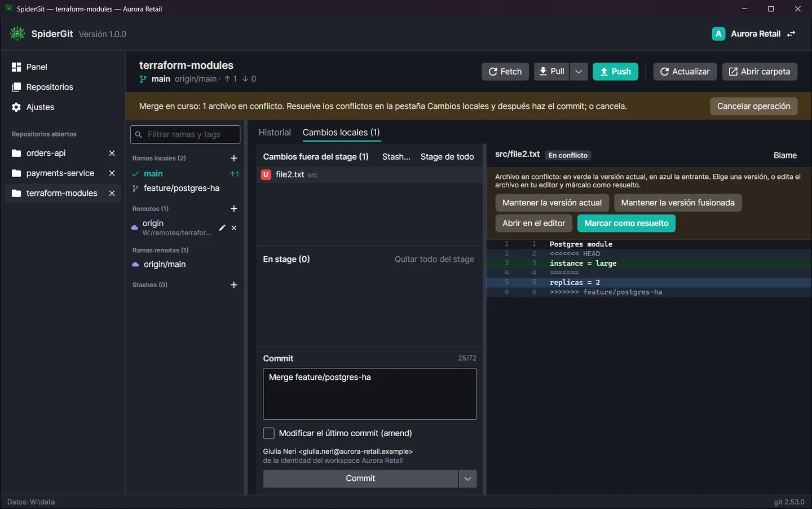This screenshot has width=812, height=509.
Task: Close the terraform-modules repository
Action: 112,193
